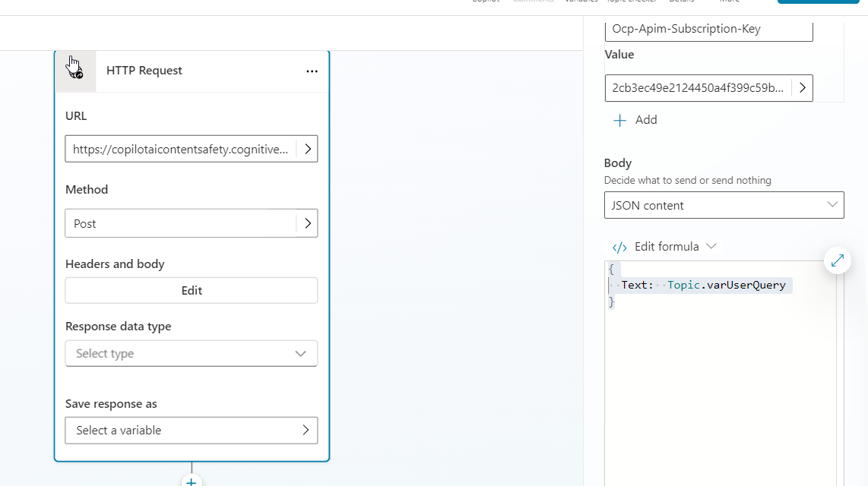Click the plus button below the node
868x486 pixels.
click(192, 481)
